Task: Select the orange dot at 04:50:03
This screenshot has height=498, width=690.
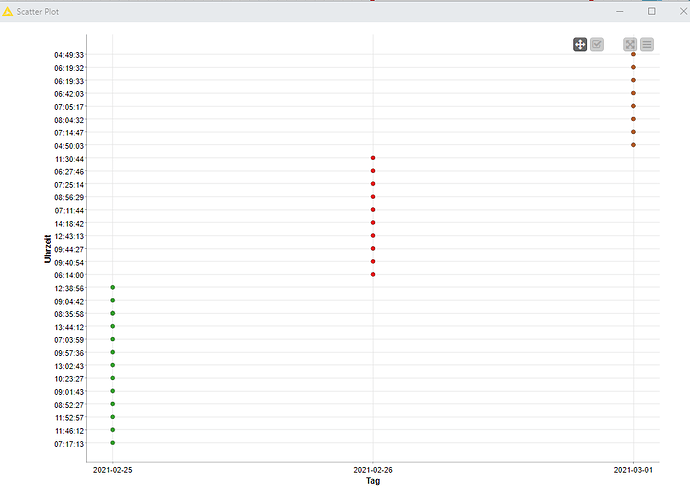Action: coord(633,145)
